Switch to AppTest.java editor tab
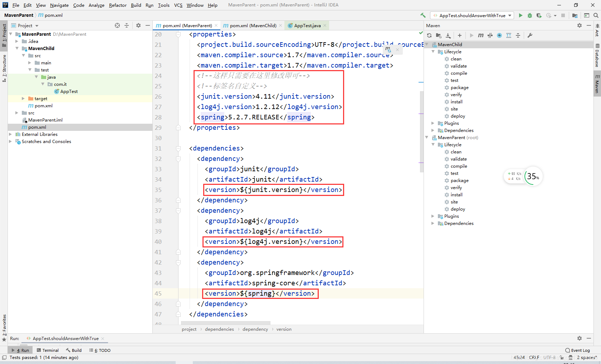601x364 pixels. [307, 25]
